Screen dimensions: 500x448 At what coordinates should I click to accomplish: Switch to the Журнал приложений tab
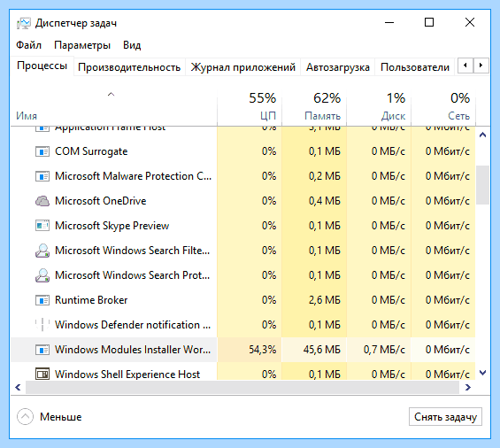(x=243, y=67)
